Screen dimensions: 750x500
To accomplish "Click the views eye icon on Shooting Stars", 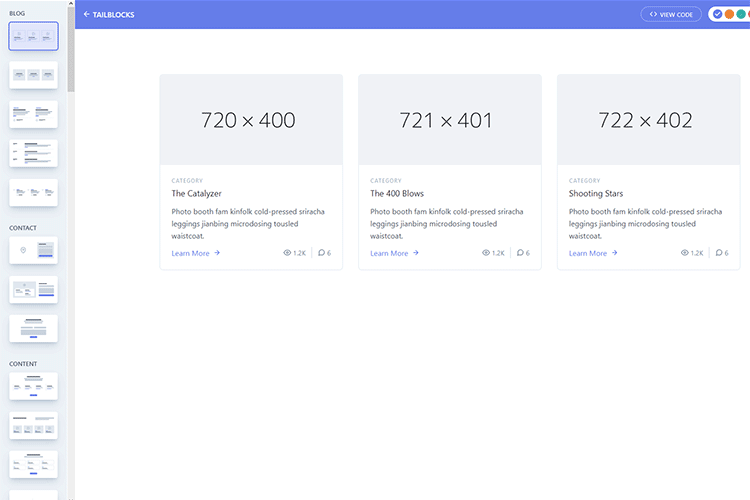I will click(686, 253).
